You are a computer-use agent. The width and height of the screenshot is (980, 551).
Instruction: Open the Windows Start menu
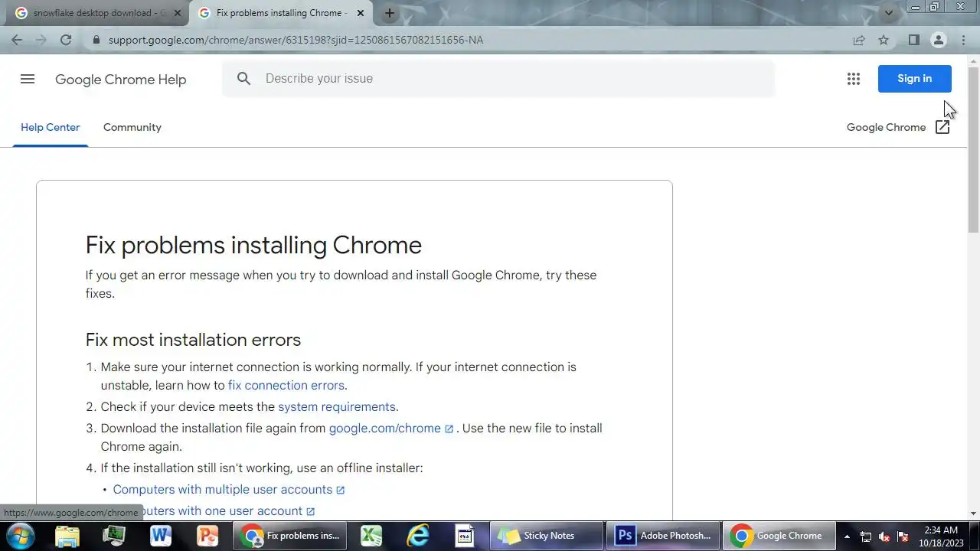[x=20, y=536]
